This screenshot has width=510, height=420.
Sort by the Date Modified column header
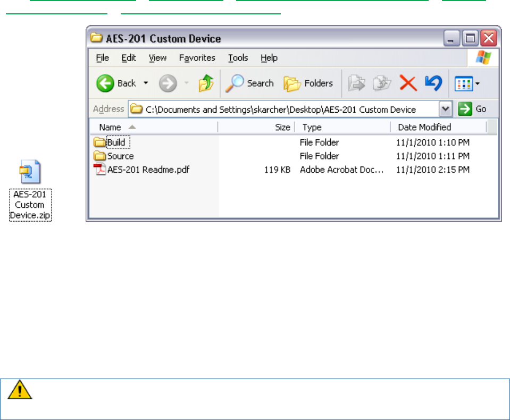[438, 127]
